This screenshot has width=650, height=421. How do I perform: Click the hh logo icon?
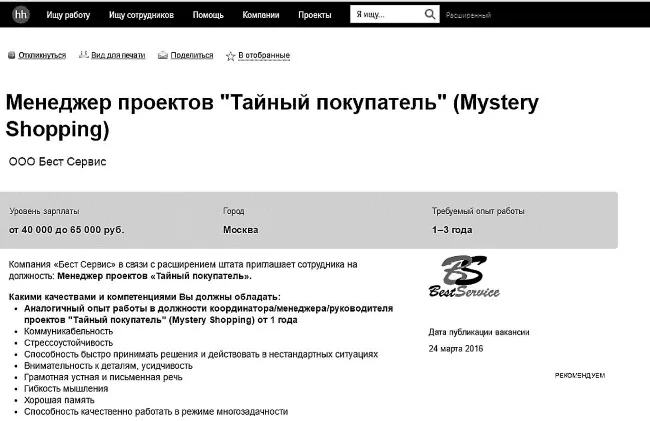pyautogui.click(x=21, y=15)
